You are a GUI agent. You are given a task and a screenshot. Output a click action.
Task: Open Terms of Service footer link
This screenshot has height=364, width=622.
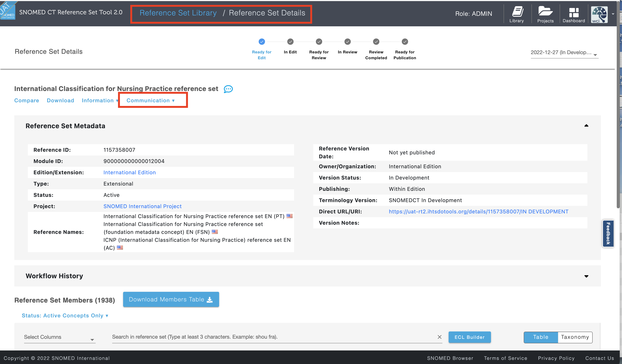[x=505, y=358]
